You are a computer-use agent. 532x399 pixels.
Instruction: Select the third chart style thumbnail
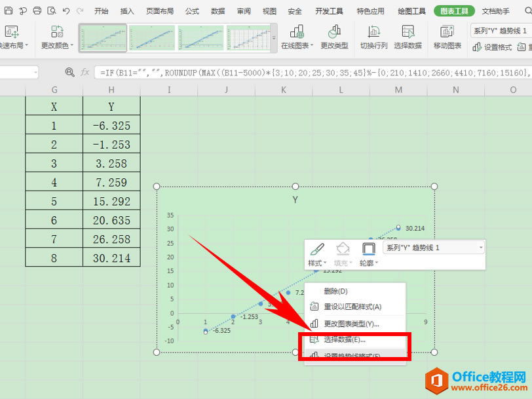[x=200, y=37]
